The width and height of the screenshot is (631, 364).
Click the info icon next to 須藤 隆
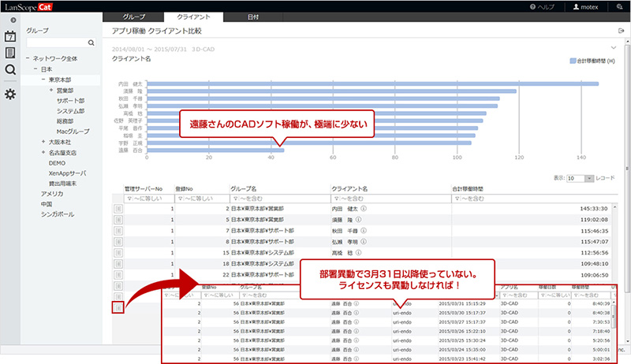click(359, 220)
